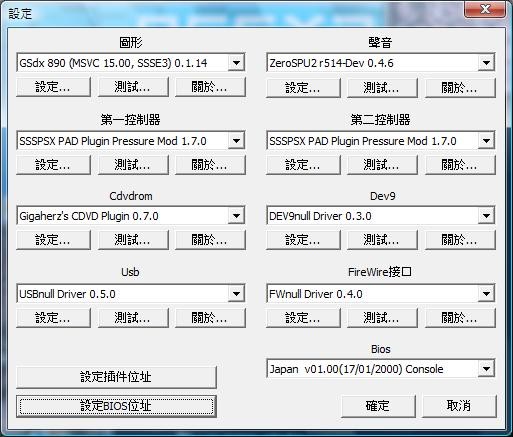Show 關於... for the Usb plugin
Image resolution: width=513 pixels, height=437 pixels.
pos(210,318)
